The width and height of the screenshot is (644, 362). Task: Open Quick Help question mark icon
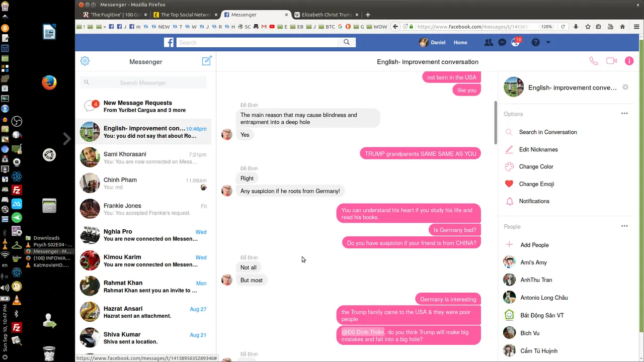click(535, 42)
